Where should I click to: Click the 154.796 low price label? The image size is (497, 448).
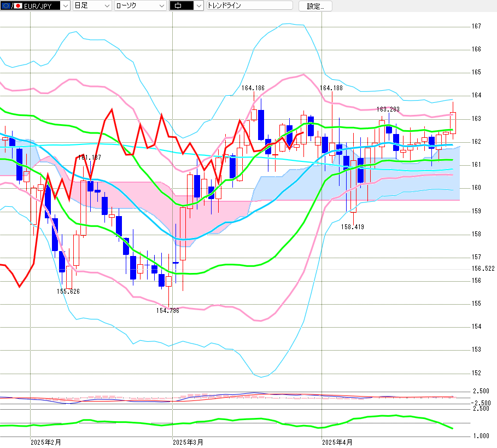pos(168,310)
